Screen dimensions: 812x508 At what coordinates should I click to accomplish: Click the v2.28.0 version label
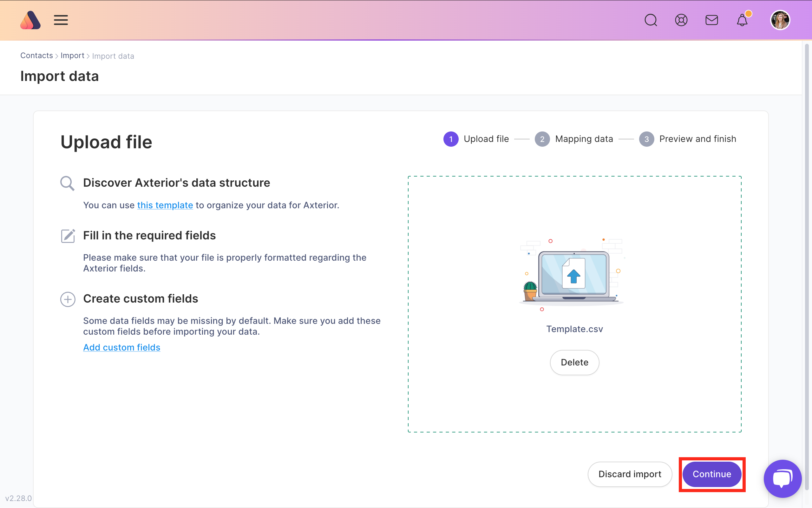(18, 498)
